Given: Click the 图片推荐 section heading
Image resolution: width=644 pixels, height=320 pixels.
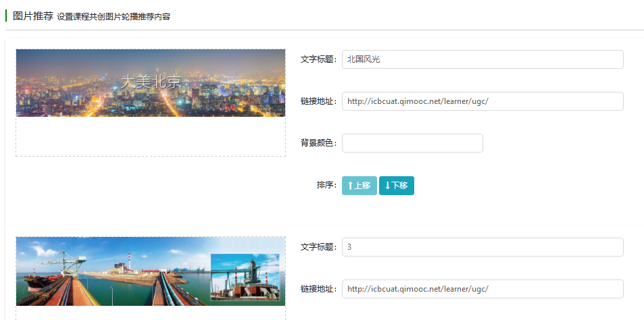Looking at the screenshot, I should pos(33,16).
